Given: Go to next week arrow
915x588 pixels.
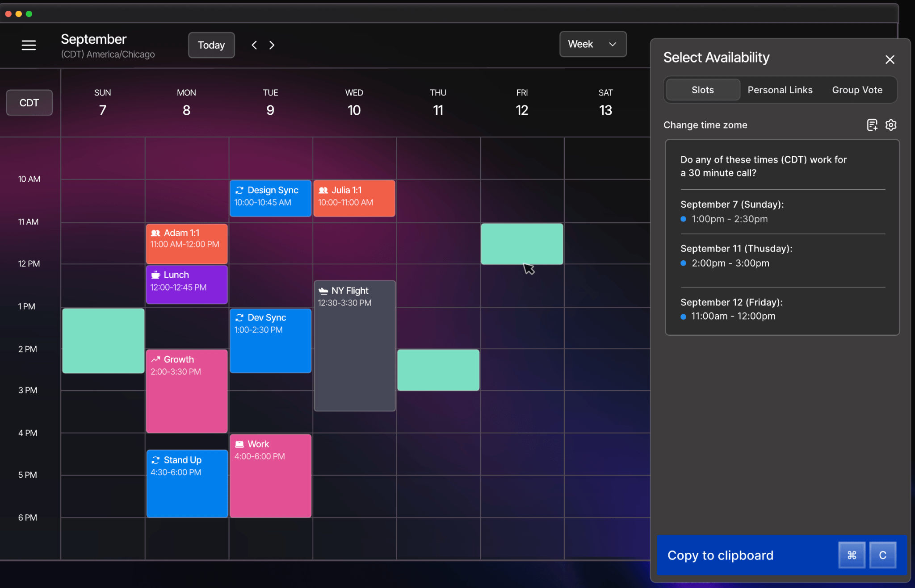Looking at the screenshot, I should [272, 45].
